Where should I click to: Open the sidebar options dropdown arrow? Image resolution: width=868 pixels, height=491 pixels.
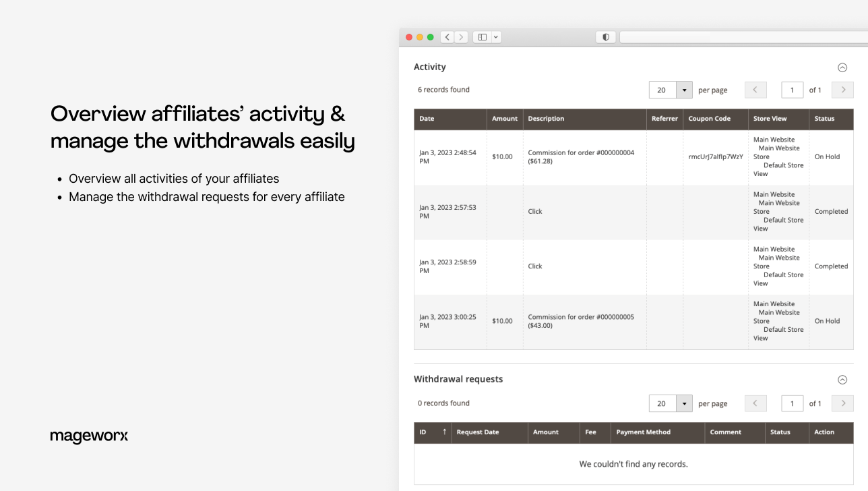click(497, 37)
